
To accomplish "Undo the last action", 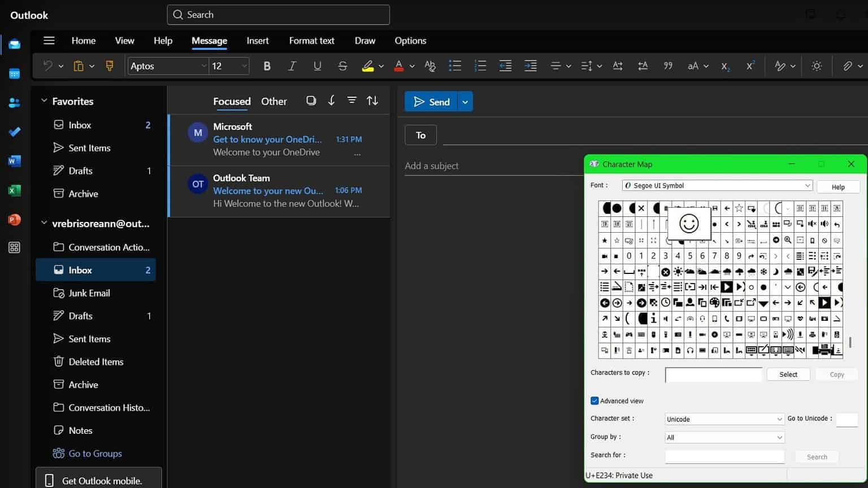I will tap(47, 66).
